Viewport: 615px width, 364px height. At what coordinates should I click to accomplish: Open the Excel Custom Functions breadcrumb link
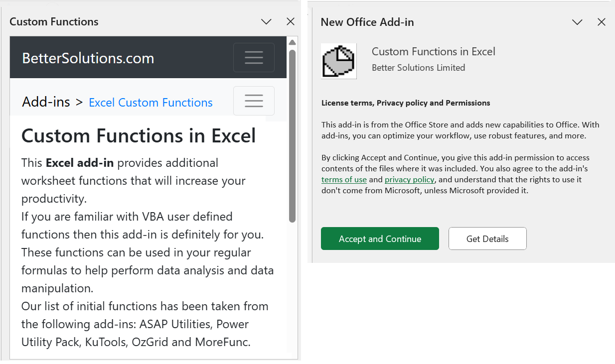(x=151, y=103)
